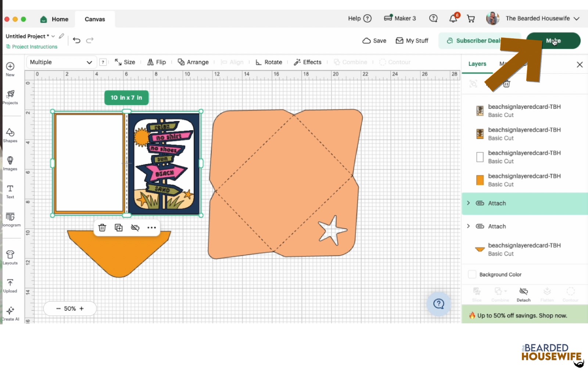Toggle the Background Color checkbox
Screen dimensions: 588x374
(472, 274)
